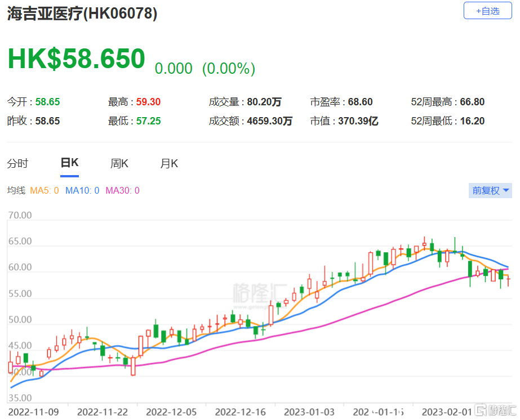Click the stock title 海吉亚医疗(HK06078)
Image resolution: width=520 pixels, height=420 pixels.
82,14
